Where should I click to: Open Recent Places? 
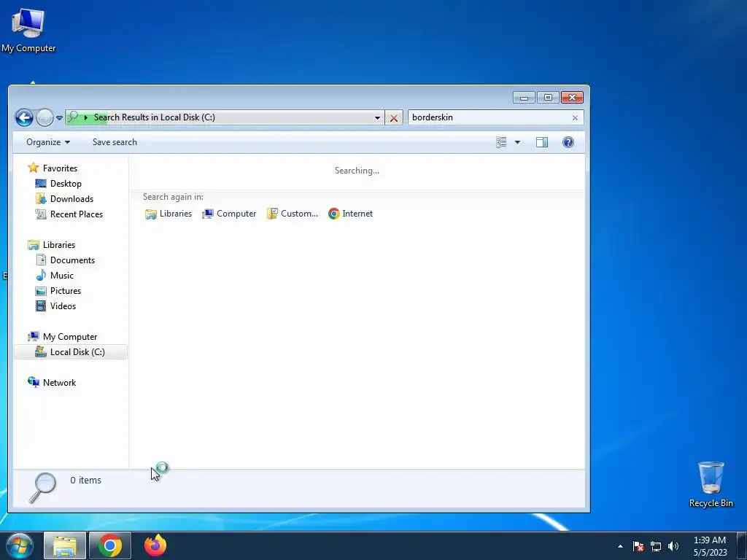pyautogui.click(x=77, y=214)
